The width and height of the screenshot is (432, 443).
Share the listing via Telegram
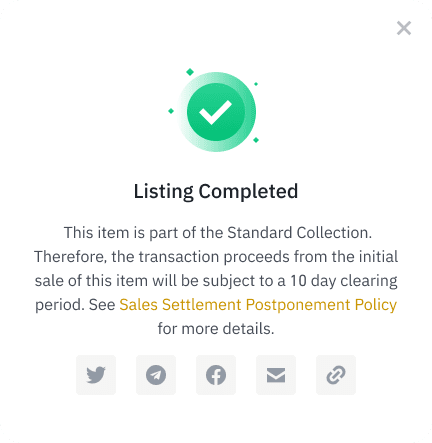pyautogui.click(x=156, y=375)
